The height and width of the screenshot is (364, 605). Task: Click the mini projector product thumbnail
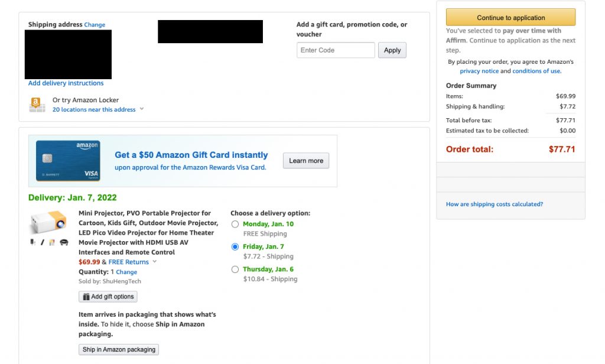(48, 223)
